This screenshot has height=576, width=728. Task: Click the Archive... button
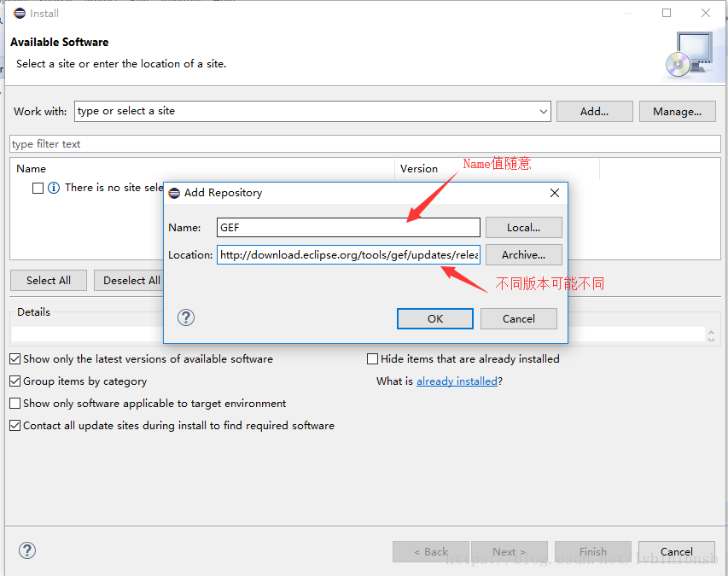524,255
